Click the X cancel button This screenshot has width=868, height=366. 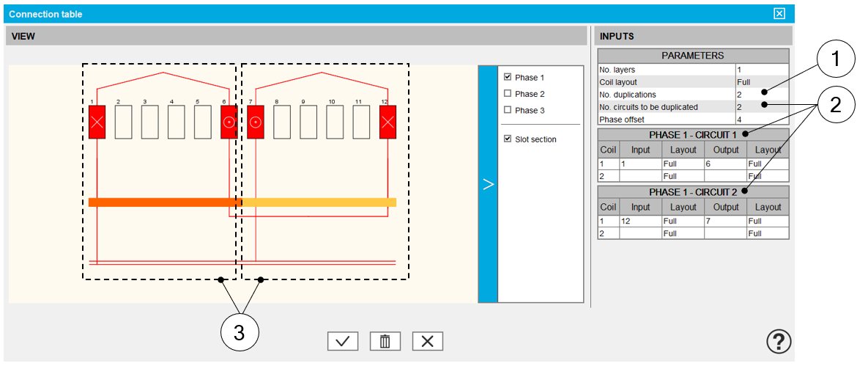click(428, 341)
